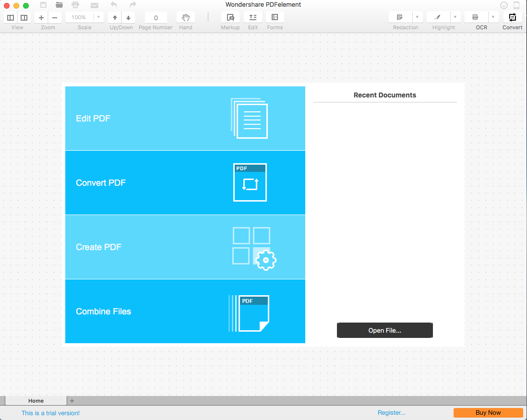Expand the OCR options dropdown
The width and height of the screenshot is (527, 420).
(492, 17)
